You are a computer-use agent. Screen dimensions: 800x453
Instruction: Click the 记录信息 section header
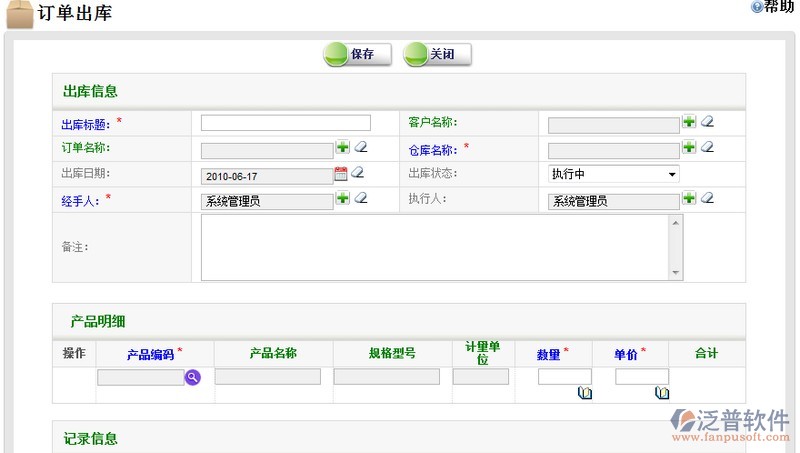pos(90,439)
